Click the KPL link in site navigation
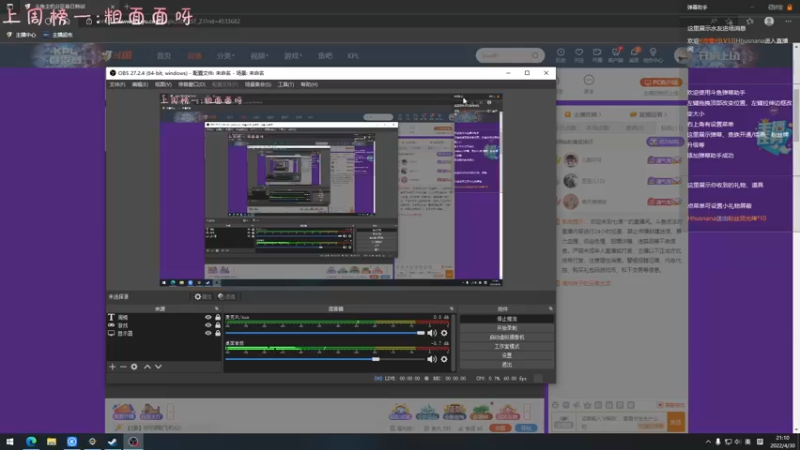Image resolution: width=800 pixels, height=450 pixels. click(x=353, y=56)
